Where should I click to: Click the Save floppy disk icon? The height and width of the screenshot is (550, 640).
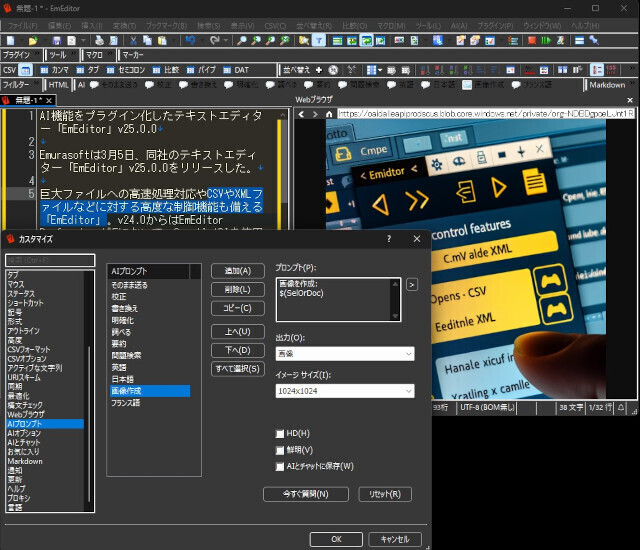56,40
